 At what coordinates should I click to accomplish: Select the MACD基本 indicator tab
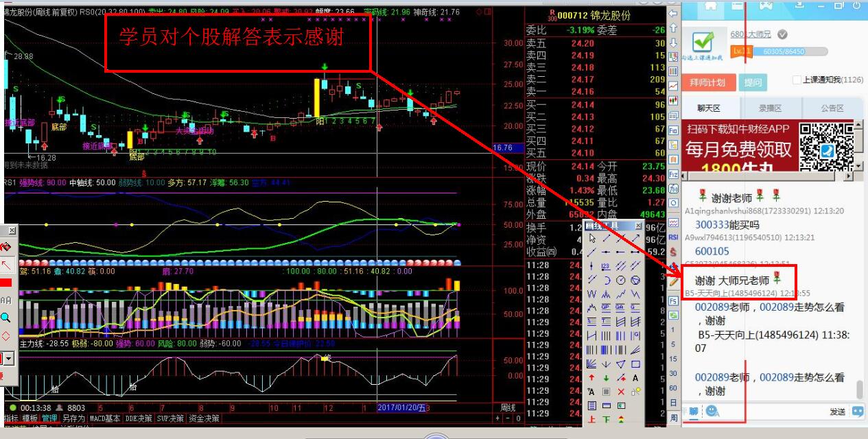click(x=105, y=418)
